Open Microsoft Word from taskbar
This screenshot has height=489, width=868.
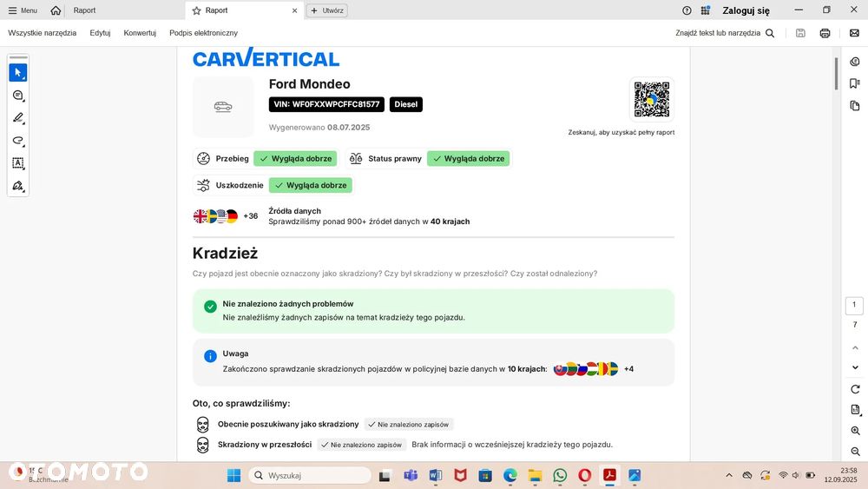coord(436,476)
